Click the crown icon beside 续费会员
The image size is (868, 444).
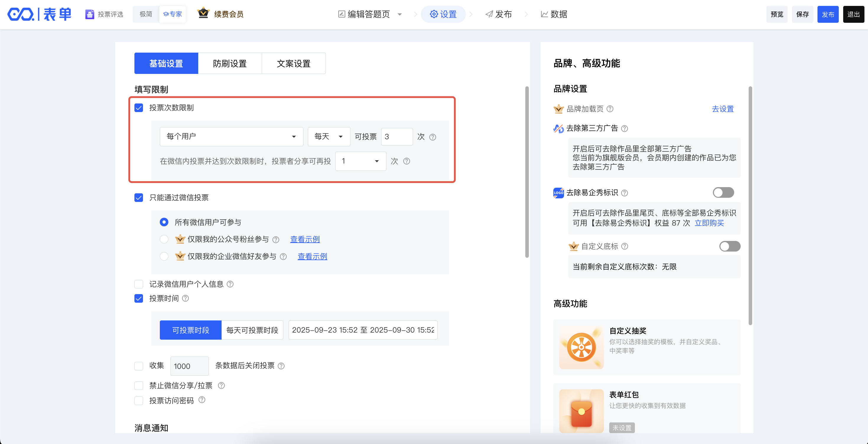[x=203, y=13]
